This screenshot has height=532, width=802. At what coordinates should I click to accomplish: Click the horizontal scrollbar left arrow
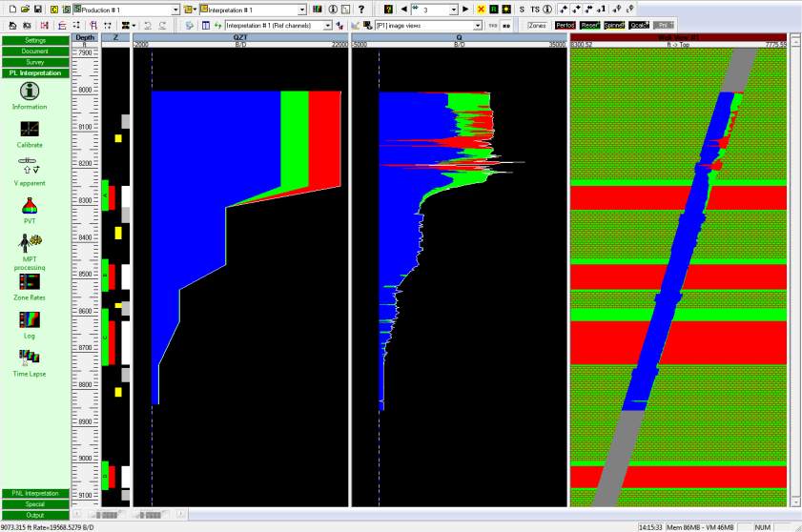77,514
